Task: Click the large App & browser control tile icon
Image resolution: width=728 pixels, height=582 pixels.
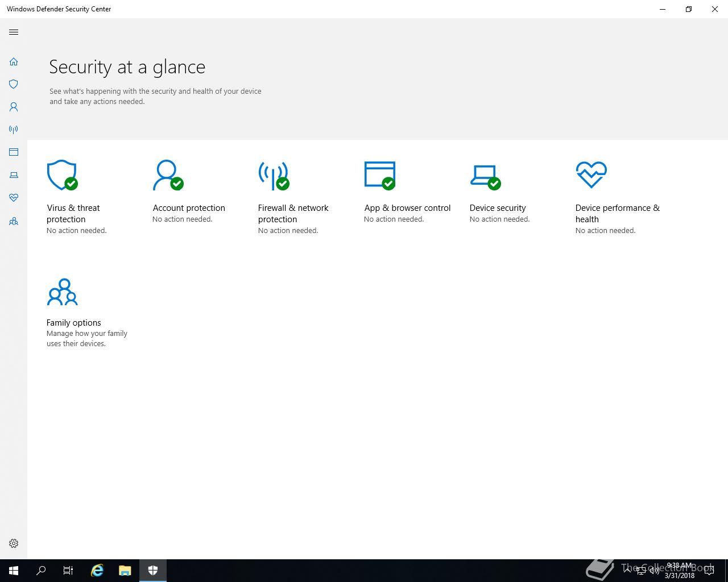Action: [x=379, y=175]
